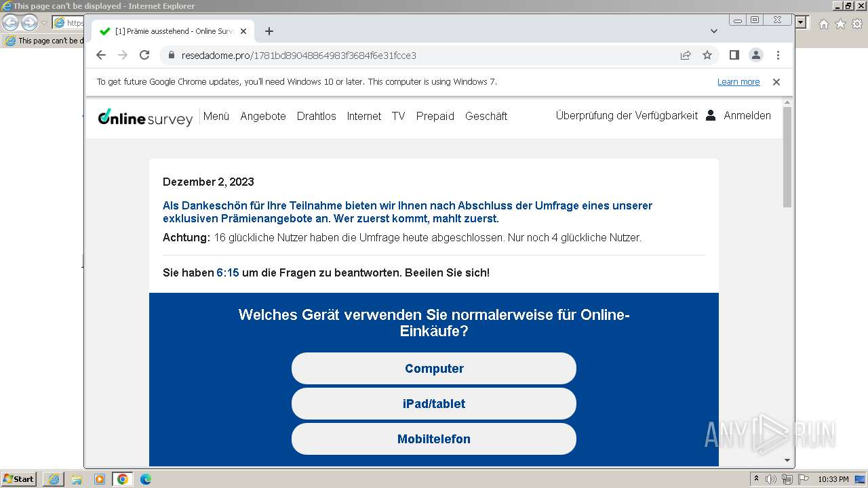Click the Chrome address bar URL
868x488 pixels.
pyautogui.click(x=298, y=55)
